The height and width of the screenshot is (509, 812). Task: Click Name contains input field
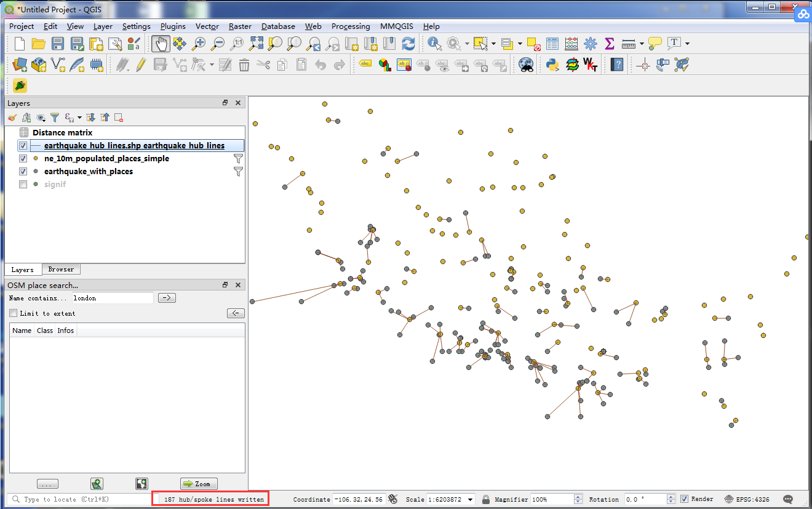[x=113, y=298]
